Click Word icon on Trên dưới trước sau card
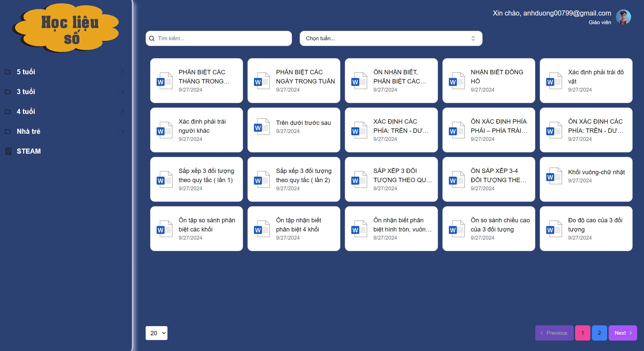This screenshot has width=644, height=351. click(x=262, y=127)
